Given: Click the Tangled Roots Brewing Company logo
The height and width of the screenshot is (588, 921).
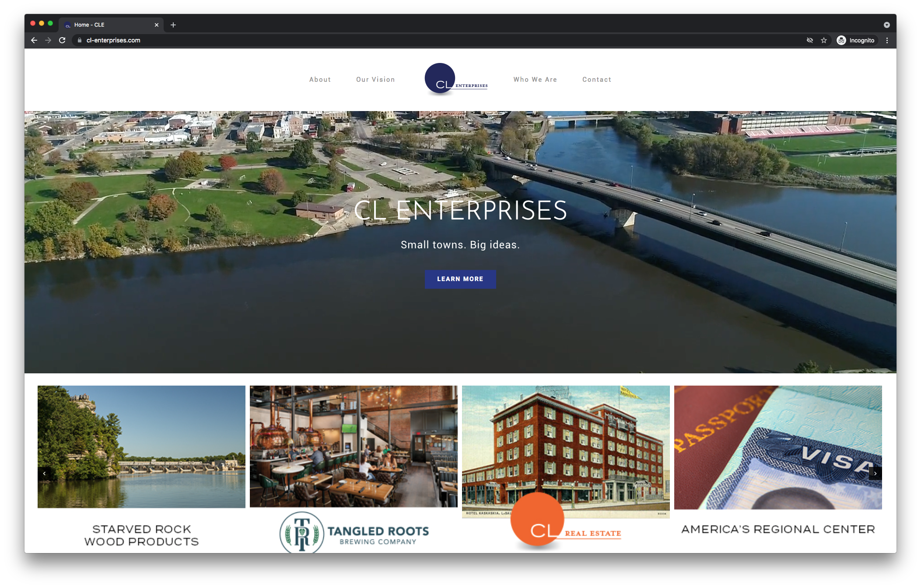Looking at the screenshot, I should tap(354, 532).
